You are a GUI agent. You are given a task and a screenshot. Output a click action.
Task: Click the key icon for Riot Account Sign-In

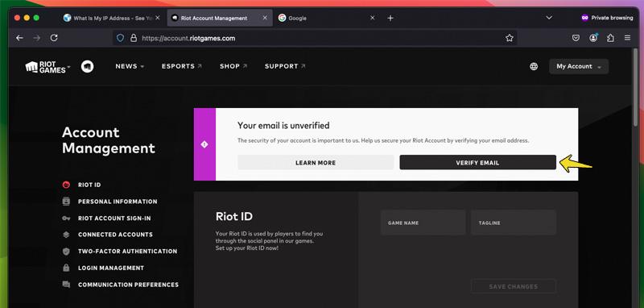pos(66,219)
